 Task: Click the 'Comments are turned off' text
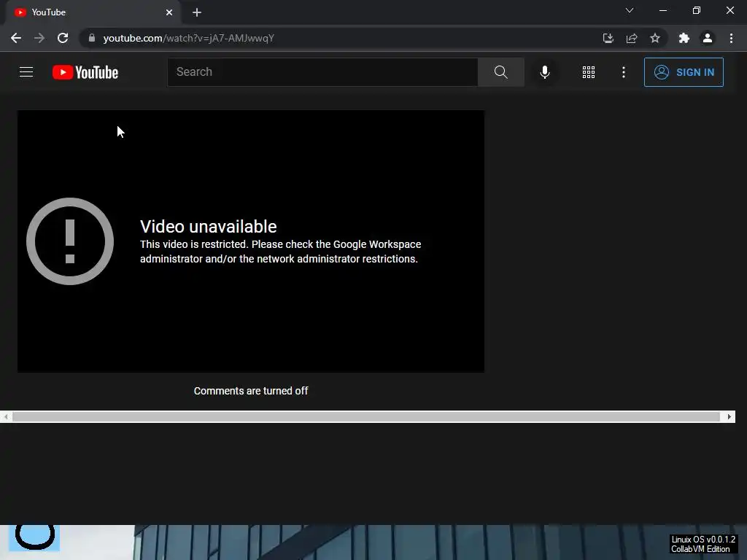pyautogui.click(x=251, y=391)
